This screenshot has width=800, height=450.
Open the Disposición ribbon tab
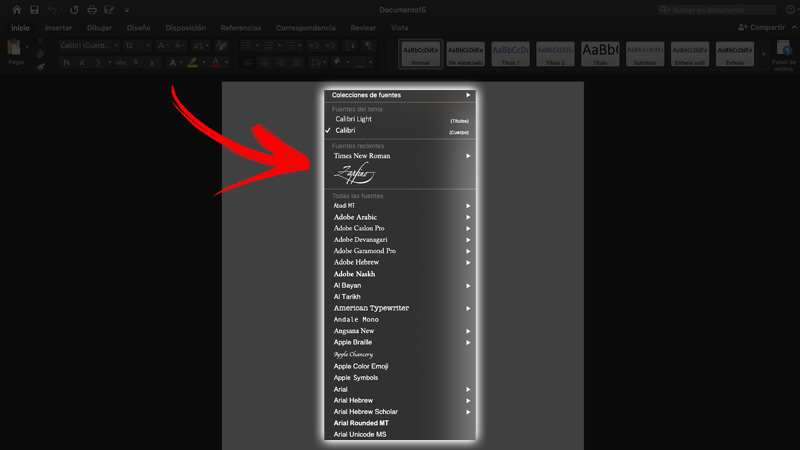(x=186, y=28)
